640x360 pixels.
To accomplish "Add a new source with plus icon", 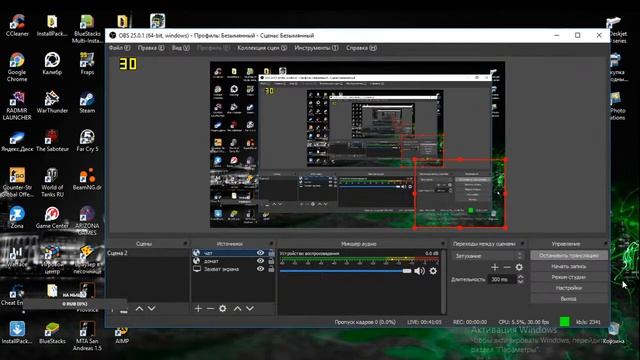I will tap(198, 309).
